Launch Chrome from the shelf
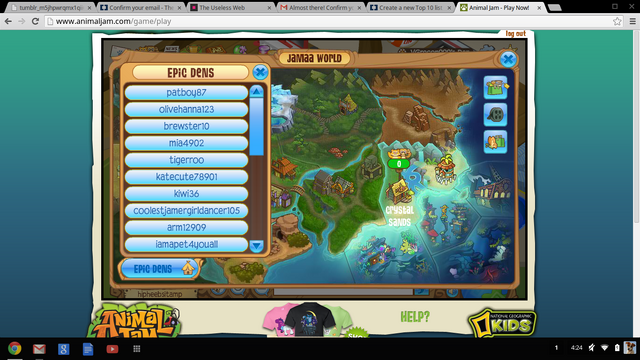This screenshot has height=360, width=640. [15, 349]
